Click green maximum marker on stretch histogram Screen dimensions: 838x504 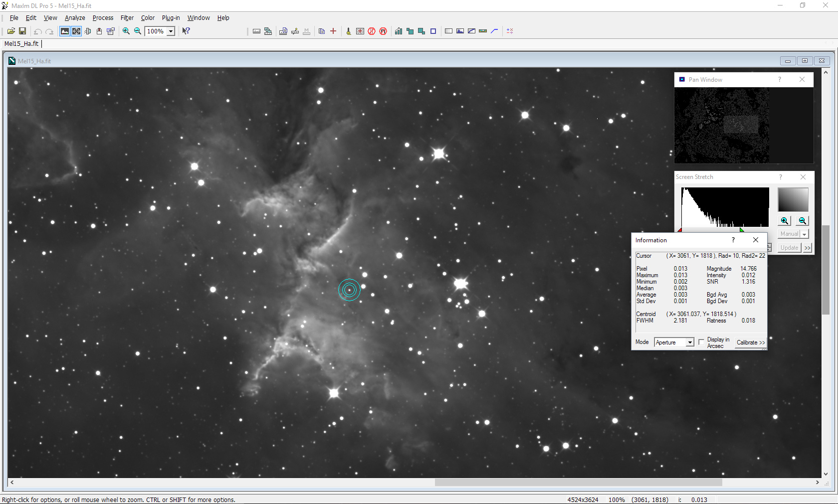742,230
